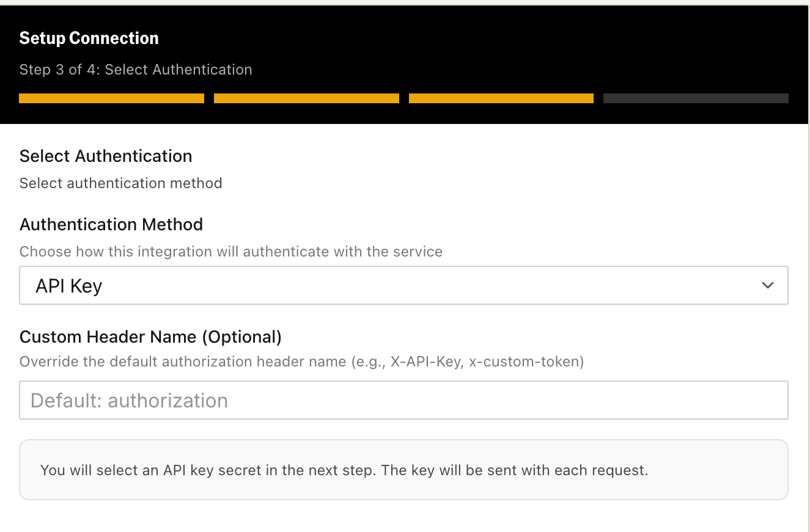Click the gray fourth progress segment
The width and height of the screenshot is (810, 532).
click(x=695, y=98)
